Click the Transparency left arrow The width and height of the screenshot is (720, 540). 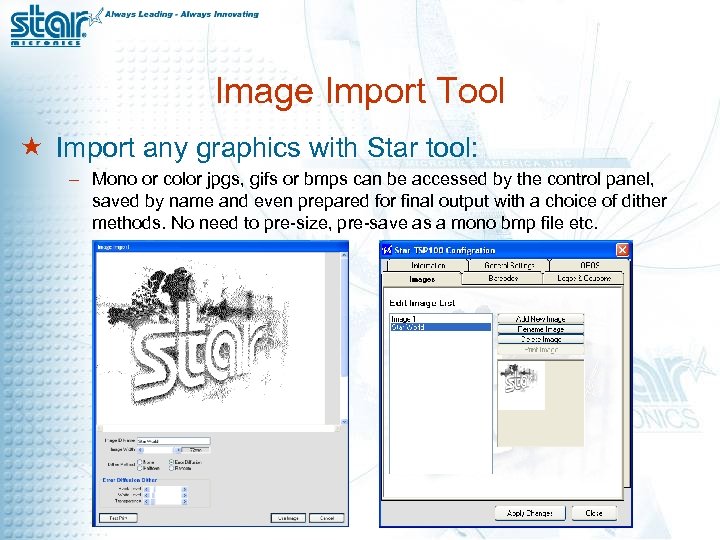(x=146, y=501)
